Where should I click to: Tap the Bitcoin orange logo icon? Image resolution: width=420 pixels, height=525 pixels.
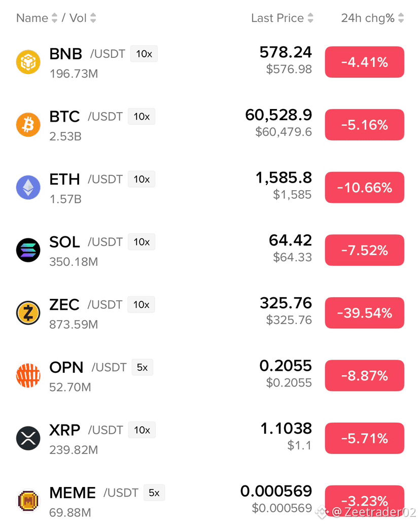(28, 125)
